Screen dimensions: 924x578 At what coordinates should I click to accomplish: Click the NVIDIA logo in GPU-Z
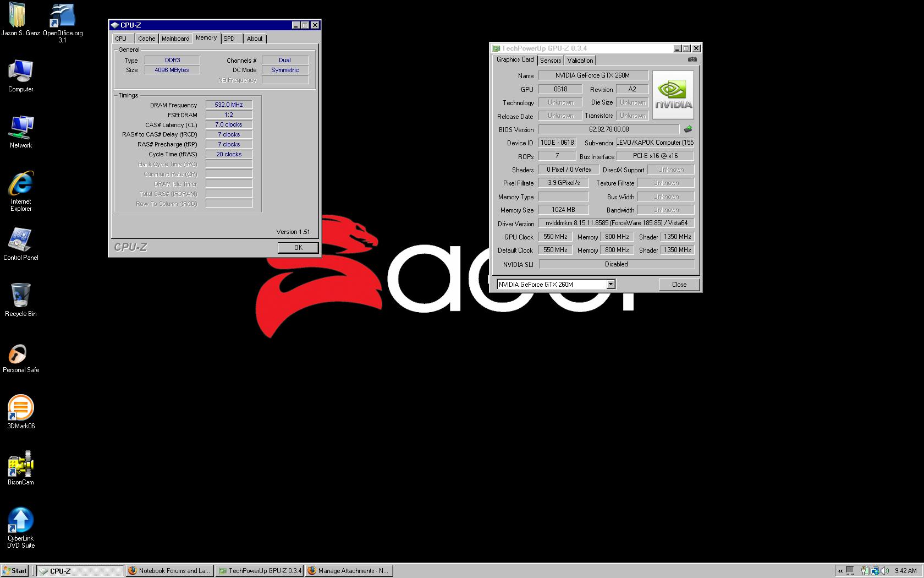673,95
